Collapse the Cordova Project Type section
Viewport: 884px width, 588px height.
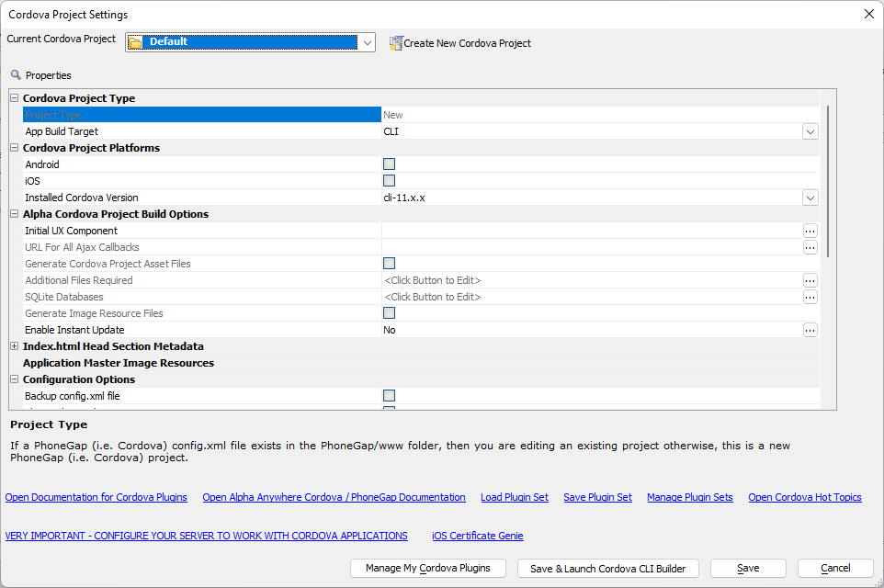(x=15, y=98)
